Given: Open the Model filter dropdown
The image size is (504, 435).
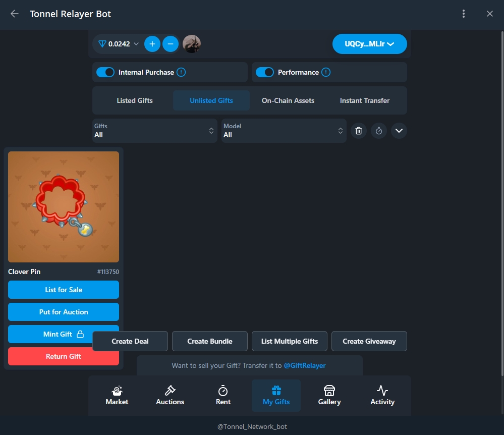Looking at the screenshot, I should [x=284, y=131].
